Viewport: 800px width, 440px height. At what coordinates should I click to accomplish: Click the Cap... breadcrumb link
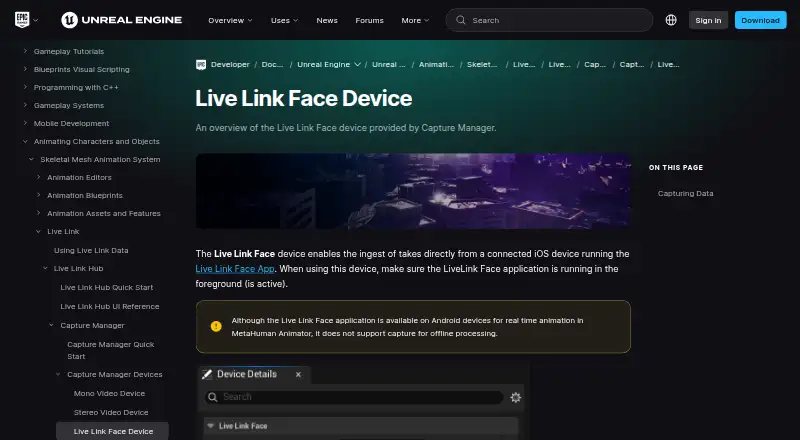point(595,64)
